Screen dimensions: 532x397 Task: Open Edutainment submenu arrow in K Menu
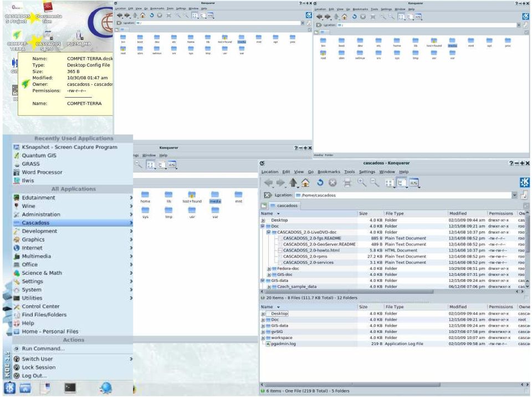coord(131,197)
